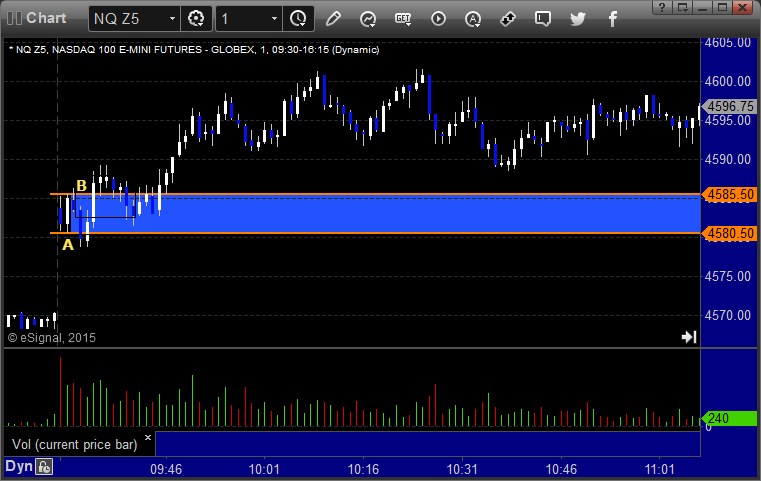Viewport: 761px width, 481px height.
Task: Click the 4595.00 price axis label
Action: pyautogui.click(x=728, y=120)
